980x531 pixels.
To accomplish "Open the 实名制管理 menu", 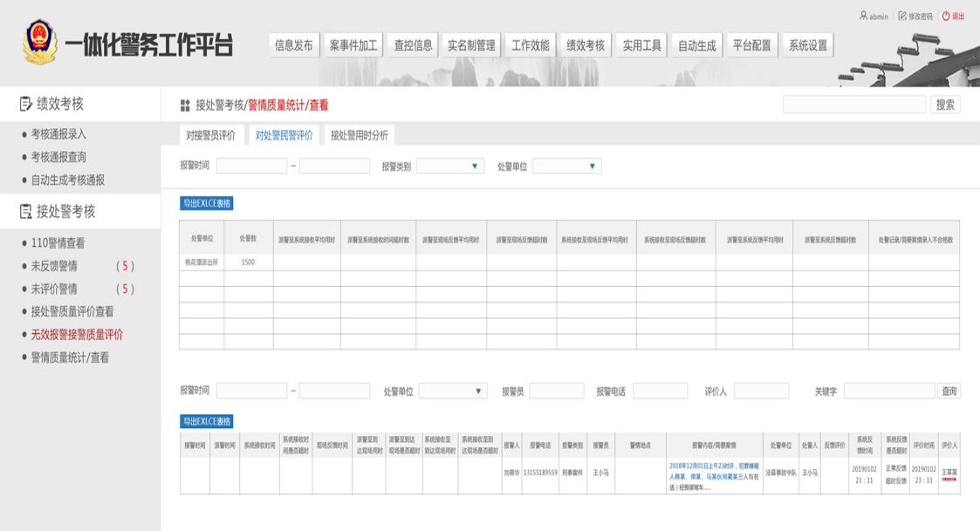I will click(471, 45).
